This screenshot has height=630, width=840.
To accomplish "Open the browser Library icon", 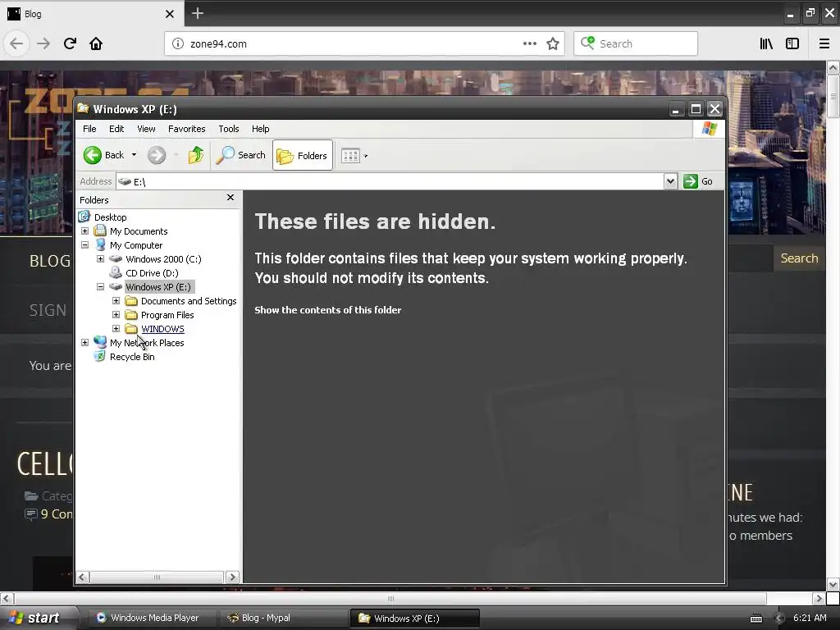I will click(x=766, y=43).
